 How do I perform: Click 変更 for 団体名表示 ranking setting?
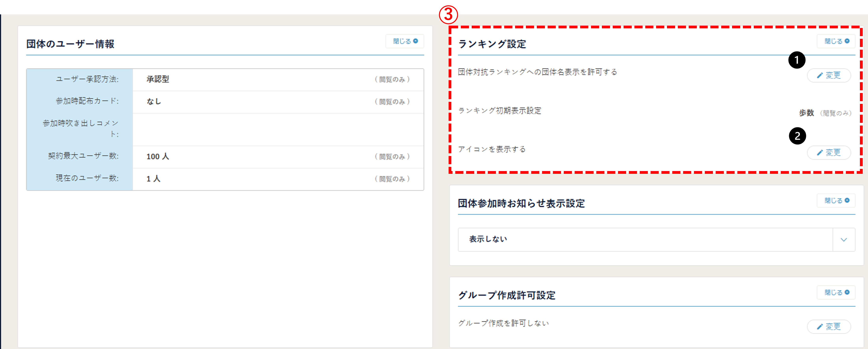(x=829, y=75)
